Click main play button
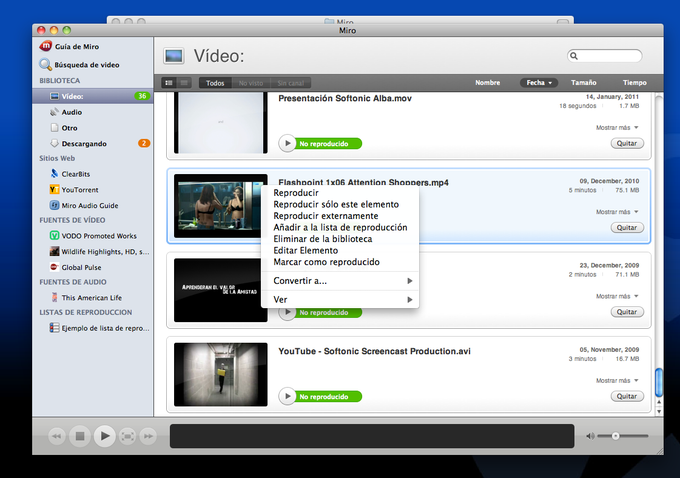680x478 pixels. click(x=105, y=435)
